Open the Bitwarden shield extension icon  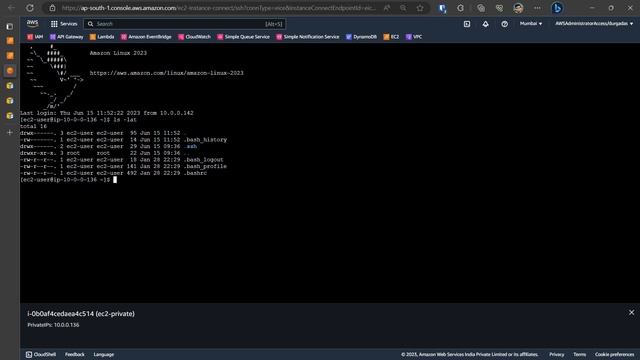point(442,8)
